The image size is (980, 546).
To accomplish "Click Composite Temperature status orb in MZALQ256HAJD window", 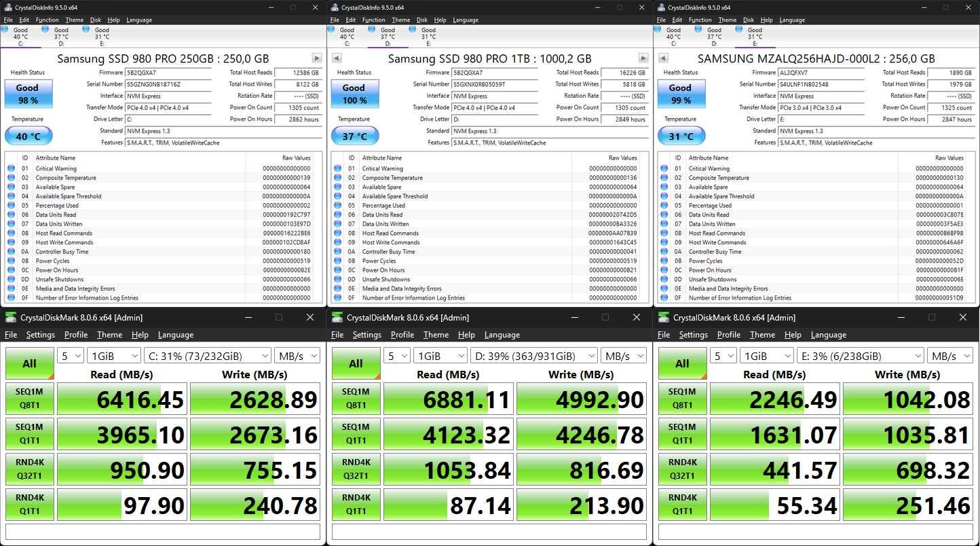I will (x=664, y=178).
